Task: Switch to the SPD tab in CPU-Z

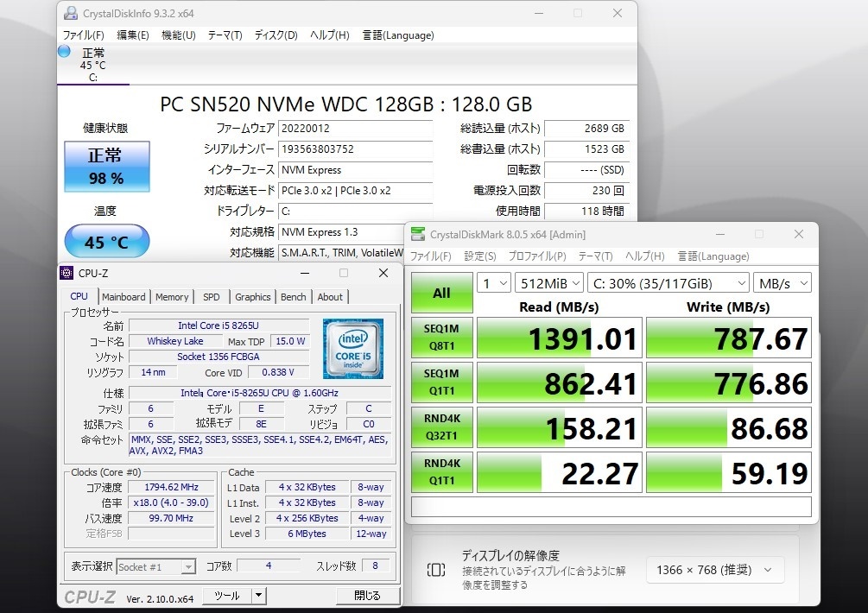Action: 211,297
